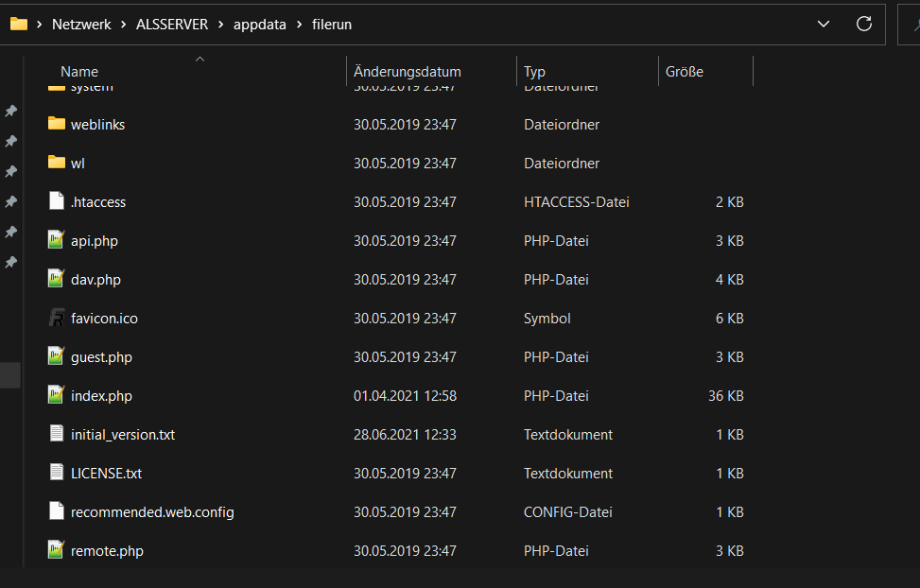Click the 2 KB size of .htaccess

[x=729, y=202]
